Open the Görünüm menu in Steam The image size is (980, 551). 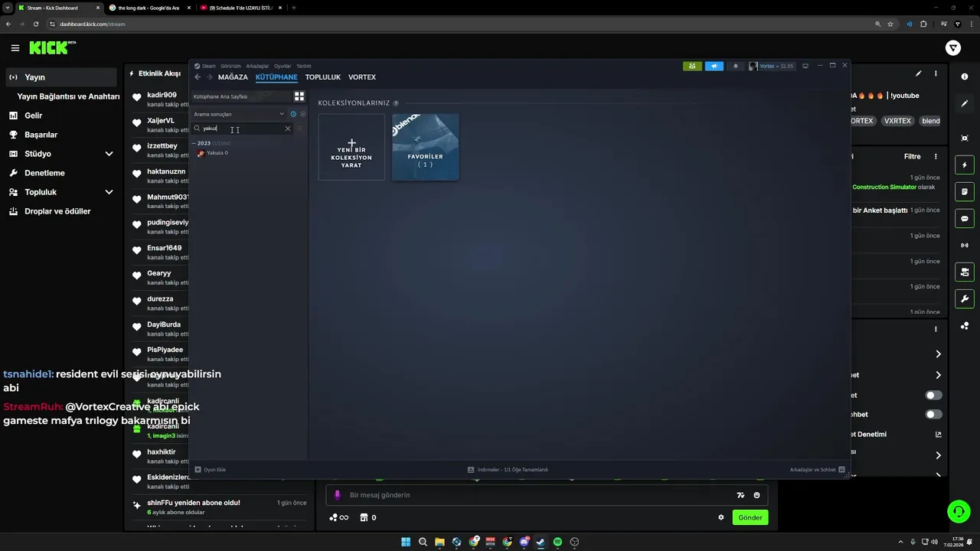[230, 66]
